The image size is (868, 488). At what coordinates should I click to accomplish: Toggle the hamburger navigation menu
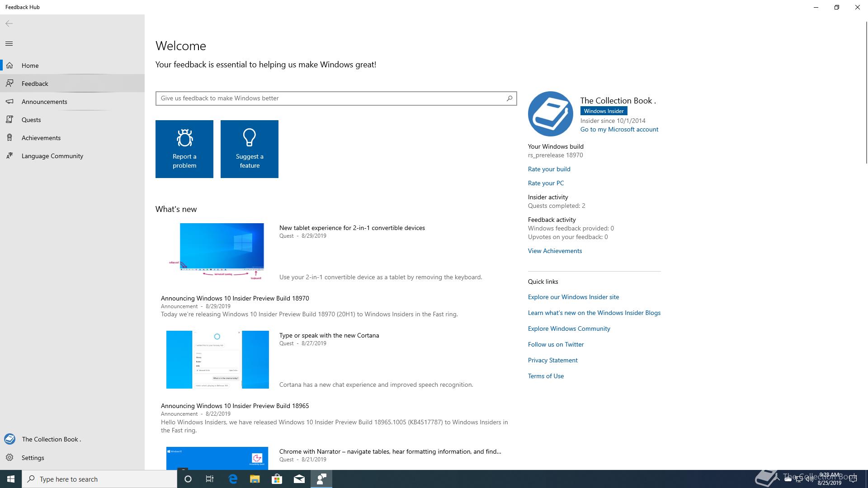[x=9, y=44]
